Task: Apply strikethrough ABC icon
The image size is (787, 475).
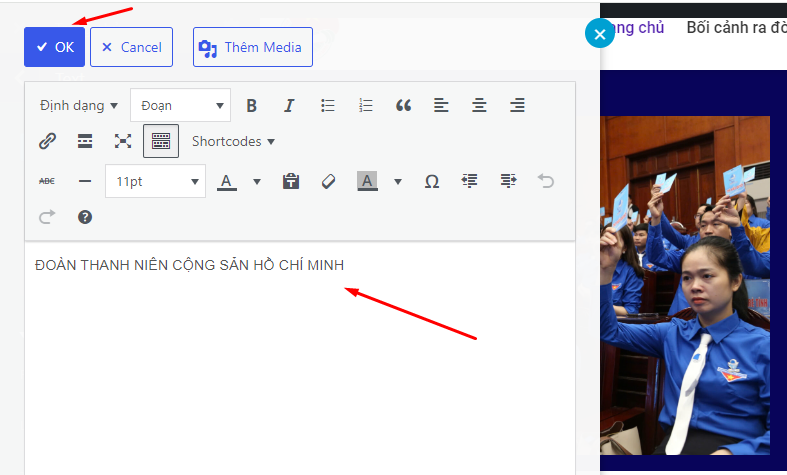Action: click(x=47, y=181)
